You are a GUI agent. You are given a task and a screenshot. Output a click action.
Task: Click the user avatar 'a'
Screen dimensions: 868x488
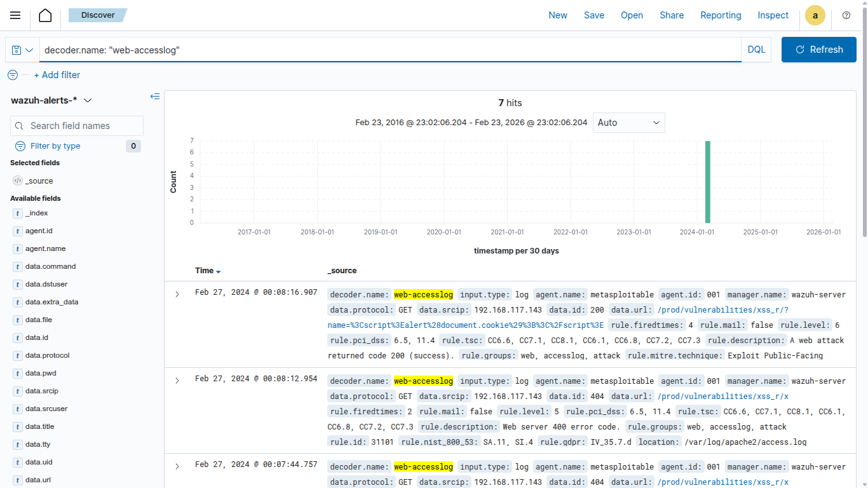click(815, 15)
